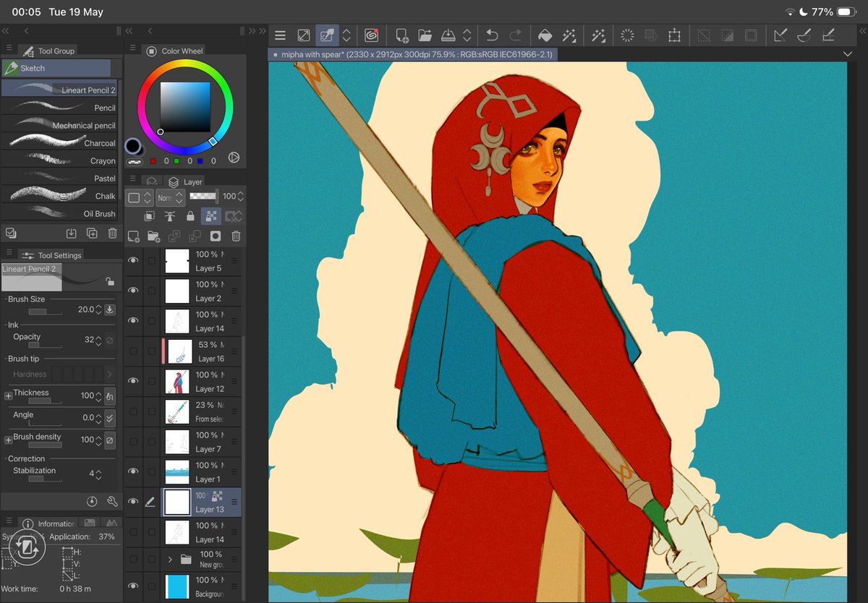This screenshot has height=603, width=868.
Task: Click the Snap to Special Ruler icon
Action: 804,35
